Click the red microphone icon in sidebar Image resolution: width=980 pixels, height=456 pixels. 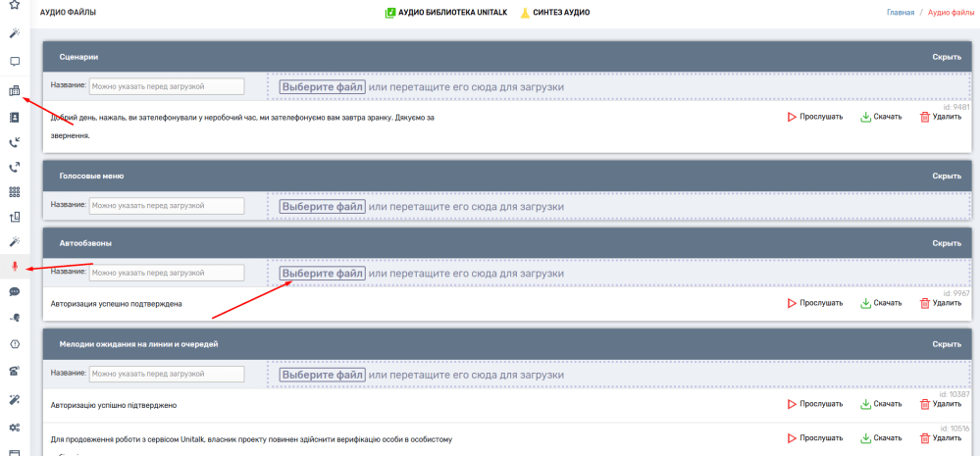tap(15, 267)
